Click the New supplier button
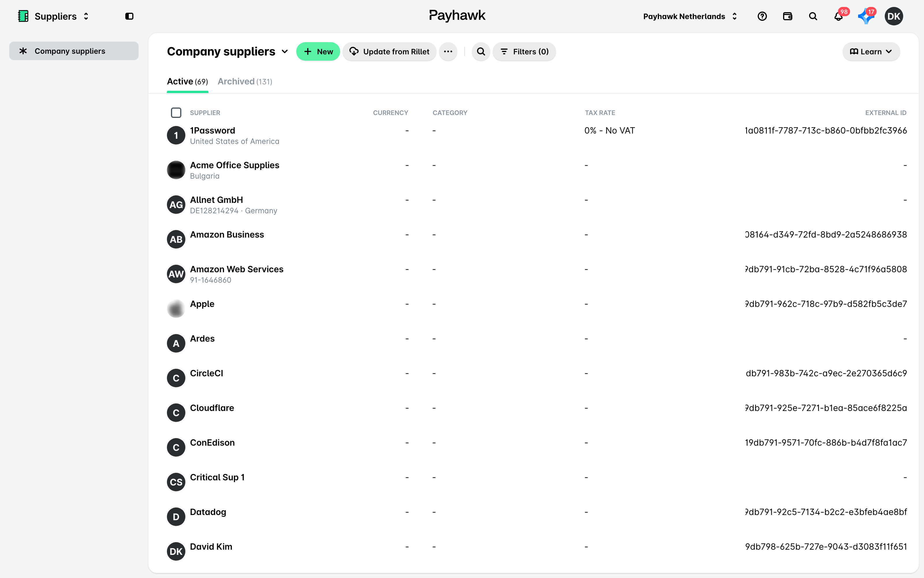 (x=318, y=52)
